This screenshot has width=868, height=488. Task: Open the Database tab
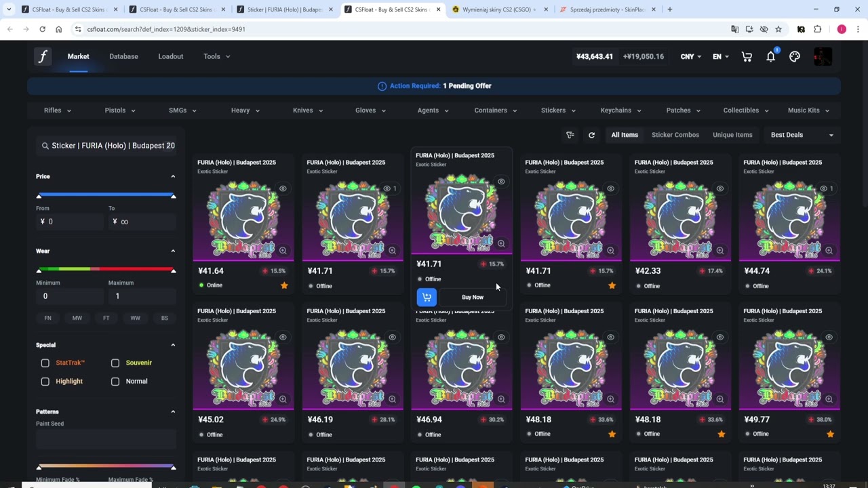123,56
